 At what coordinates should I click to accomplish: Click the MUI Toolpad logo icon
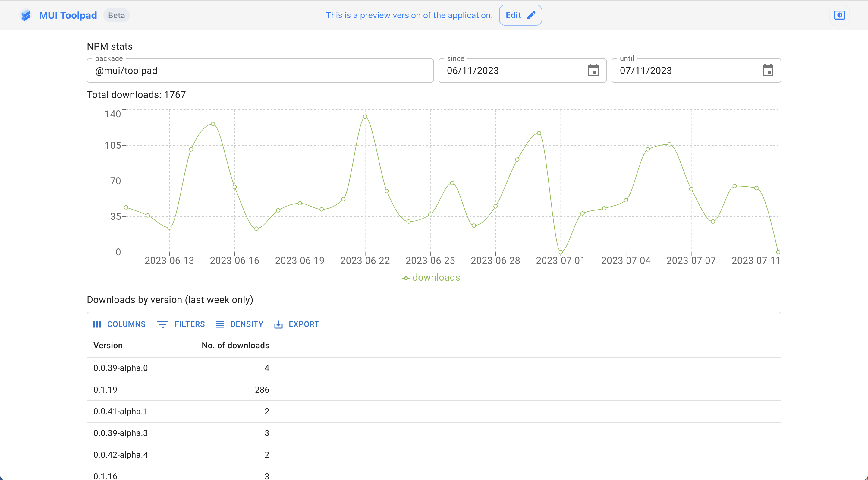[x=26, y=15]
